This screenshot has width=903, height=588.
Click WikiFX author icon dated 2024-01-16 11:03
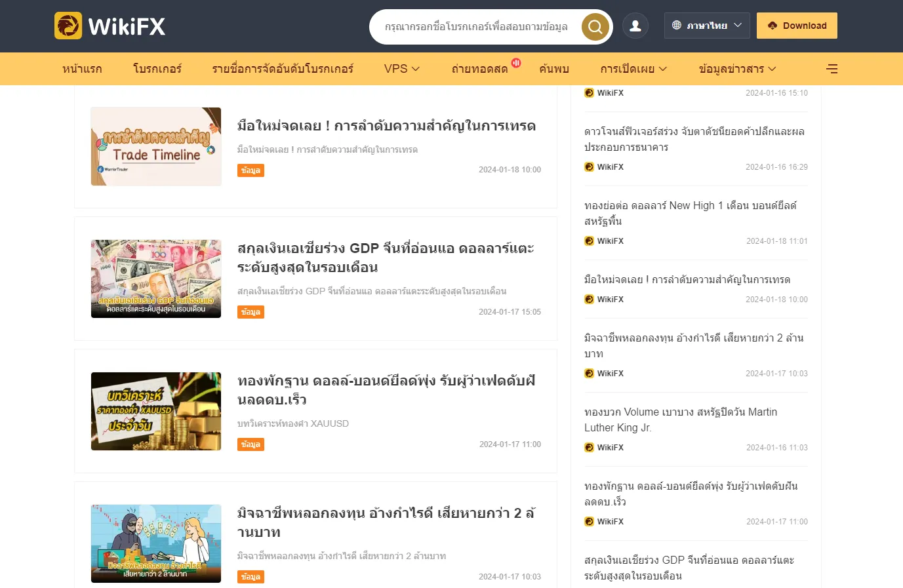tap(589, 447)
